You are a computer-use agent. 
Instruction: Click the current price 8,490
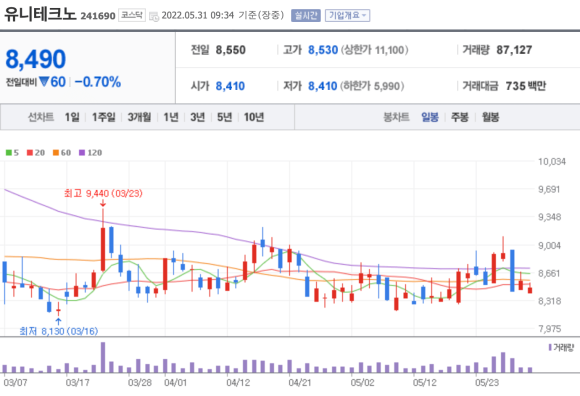[36, 59]
